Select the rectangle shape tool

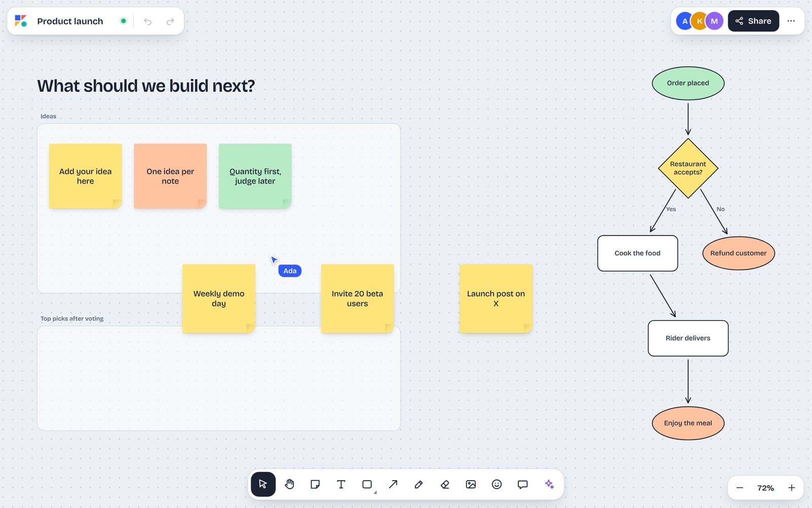(x=367, y=484)
